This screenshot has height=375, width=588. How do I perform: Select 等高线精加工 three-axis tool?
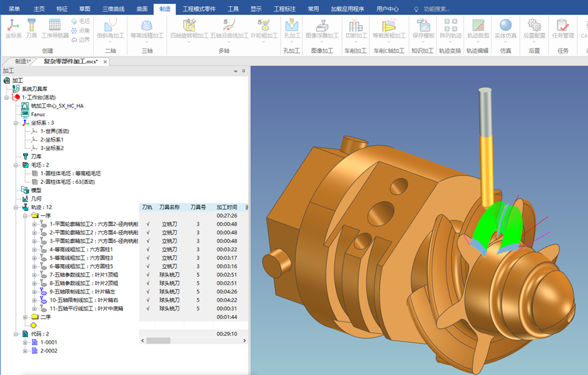point(147,29)
